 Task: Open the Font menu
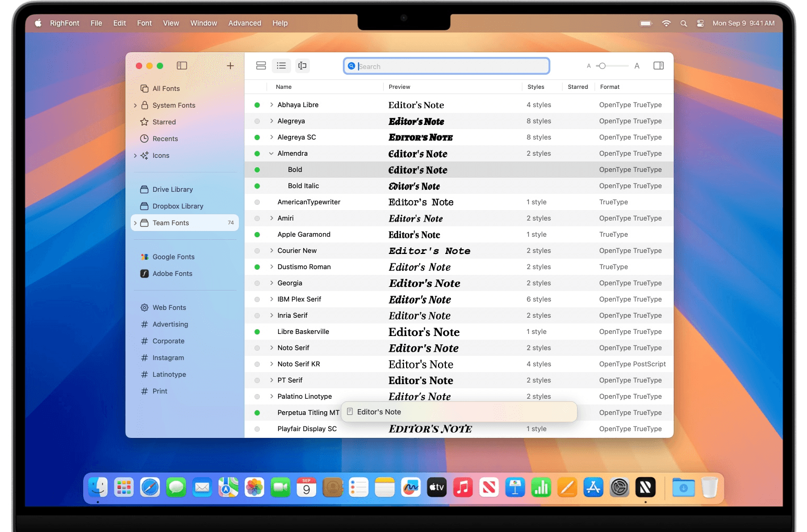click(144, 24)
